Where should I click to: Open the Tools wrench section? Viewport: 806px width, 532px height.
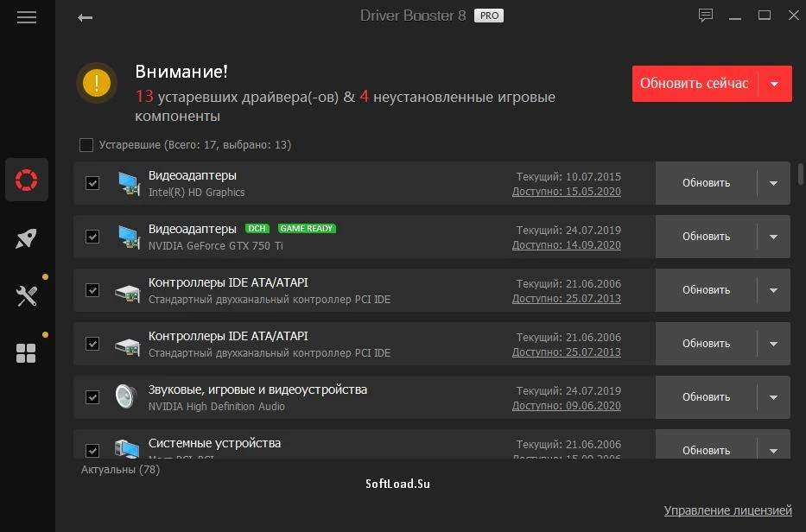pos(27,296)
